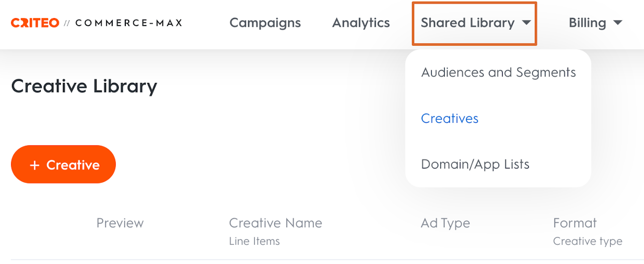Sort by the Preview column header
Image resolution: width=644 pixels, height=264 pixels.
120,223
